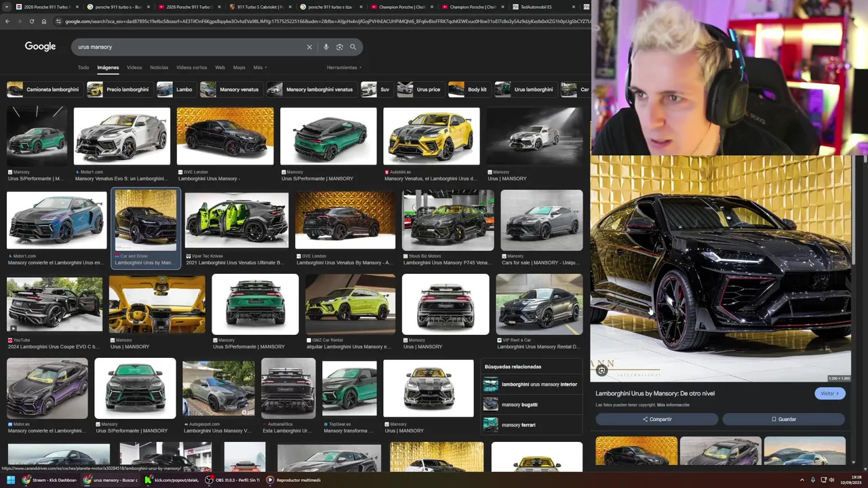Open the yellow Autobild.es Mansory Venatus thumbnail
The width and height of the screenshot is (868, 488).
[431, 136]
